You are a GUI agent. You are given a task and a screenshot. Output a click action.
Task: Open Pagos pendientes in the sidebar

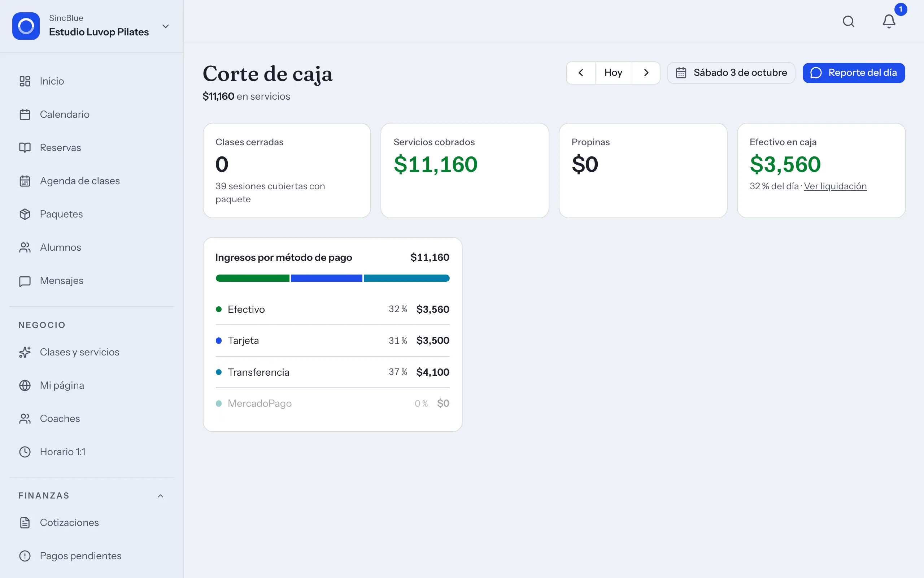[92, 556]
